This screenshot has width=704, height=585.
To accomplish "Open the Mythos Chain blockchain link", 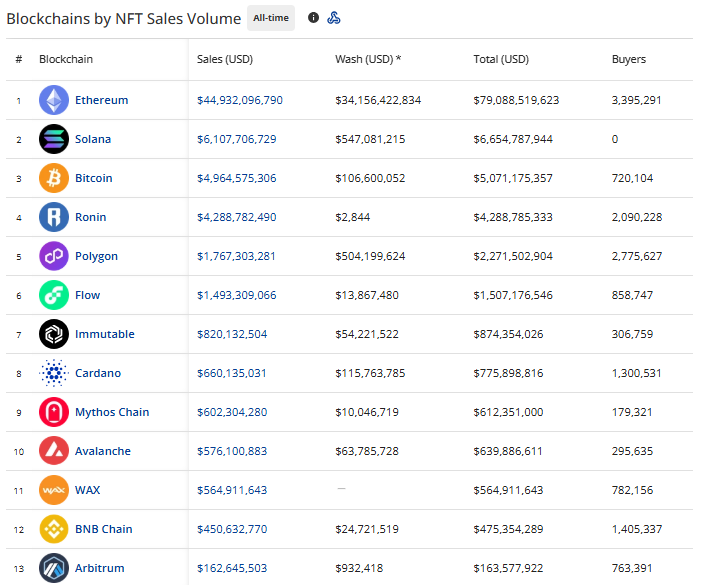I will click(x=112, y=412).
